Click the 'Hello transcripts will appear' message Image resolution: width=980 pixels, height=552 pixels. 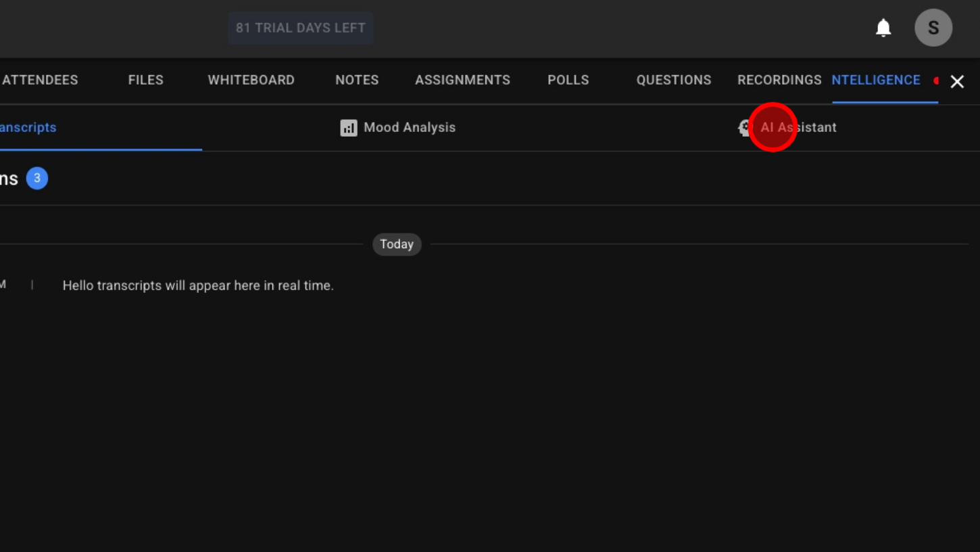pos(198,285)
